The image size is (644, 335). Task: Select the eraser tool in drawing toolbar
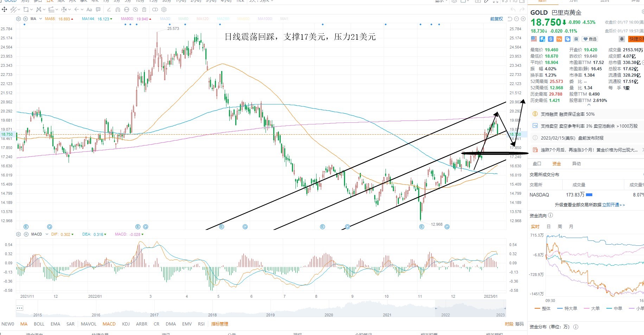click(x=109, y=9)
